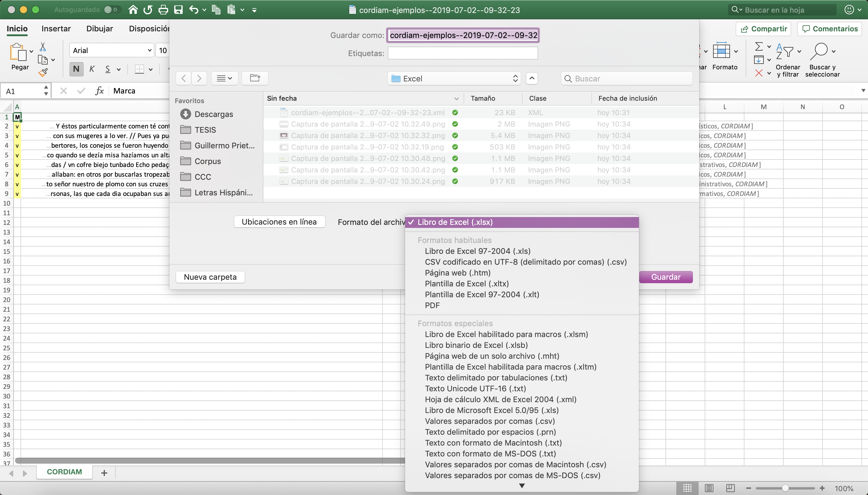The image size is (868, 495).
Task: Click the Copy icon in title bar
Action: [x=216, y=10]
